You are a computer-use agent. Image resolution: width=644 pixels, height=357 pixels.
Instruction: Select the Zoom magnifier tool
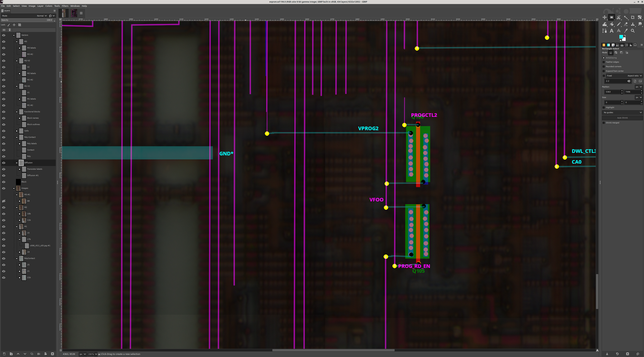(633, 31)
